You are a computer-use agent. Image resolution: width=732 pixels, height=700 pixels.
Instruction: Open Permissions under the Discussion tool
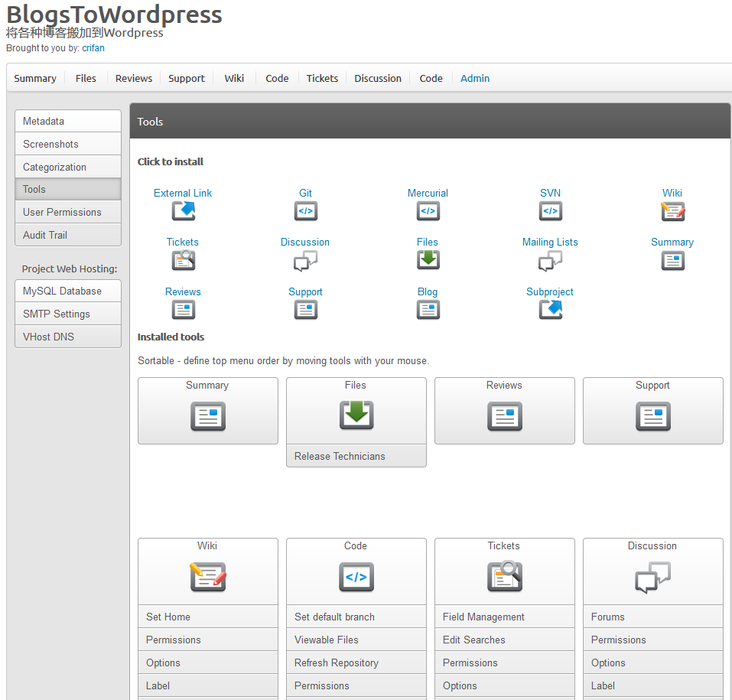[653, 640]
